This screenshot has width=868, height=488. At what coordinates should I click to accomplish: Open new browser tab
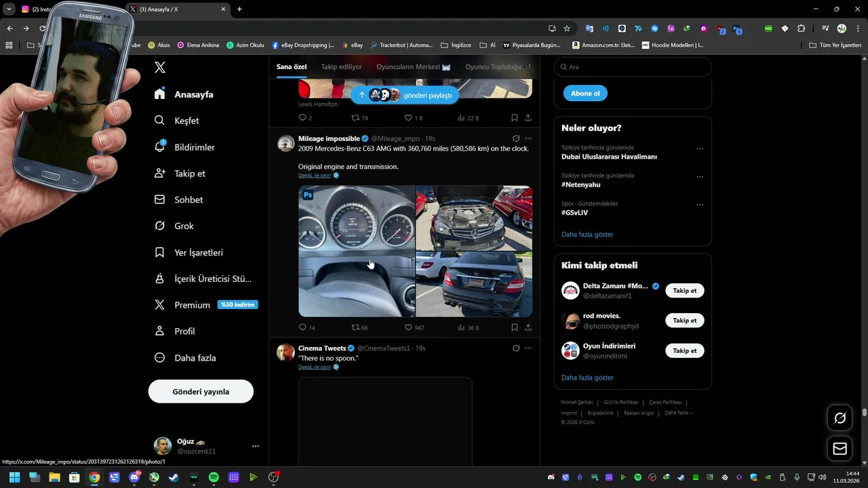pyautogui.click(x=239, y=9)
